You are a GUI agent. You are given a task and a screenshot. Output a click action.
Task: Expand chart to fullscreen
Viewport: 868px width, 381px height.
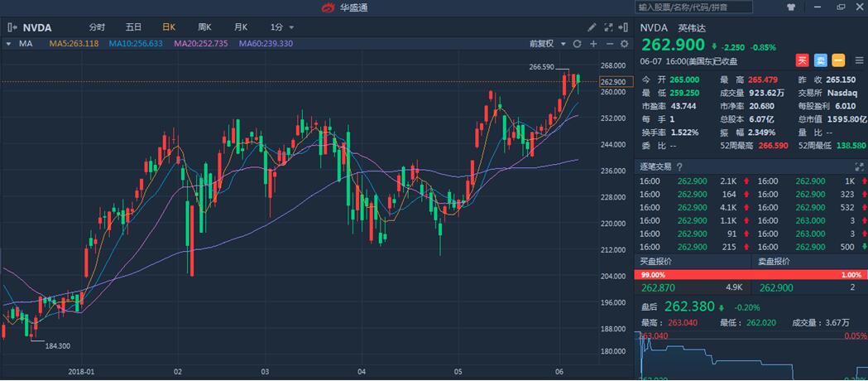608,27
